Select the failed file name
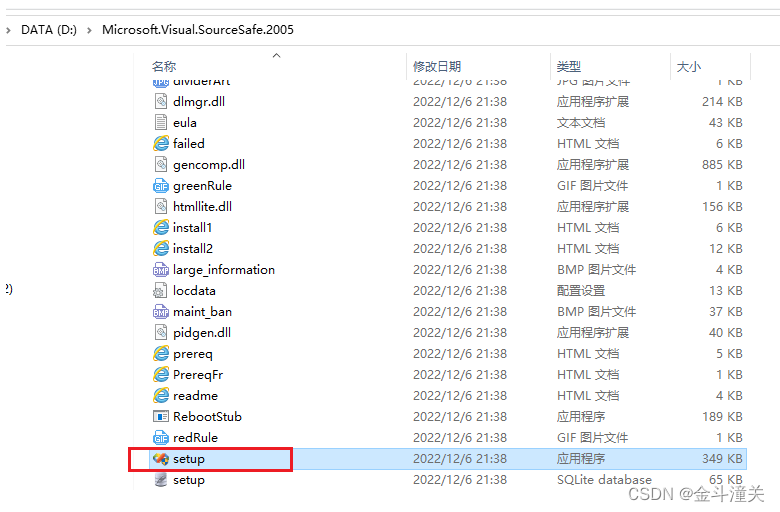780x512 pixels. (189, 143)
